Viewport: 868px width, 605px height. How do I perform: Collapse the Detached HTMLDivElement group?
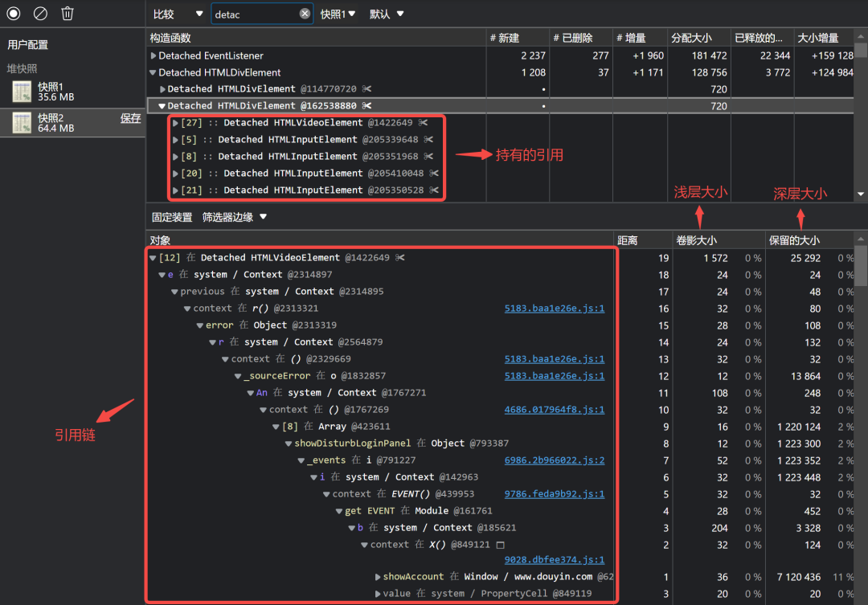154,72
